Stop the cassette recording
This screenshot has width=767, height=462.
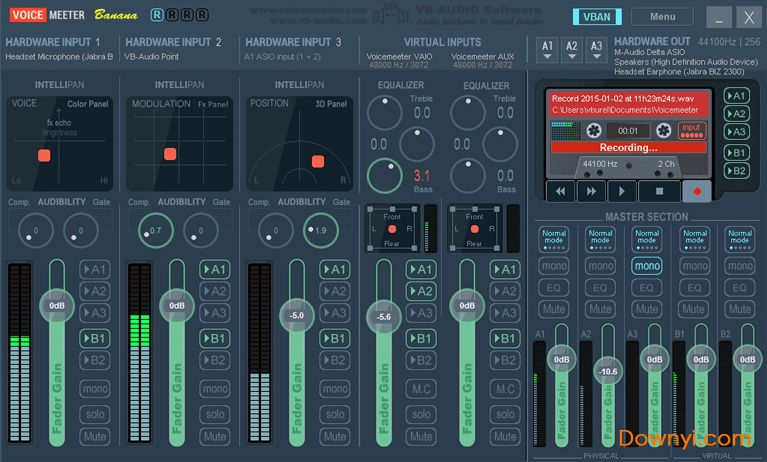pyautogui.click(x=658, y=190)
